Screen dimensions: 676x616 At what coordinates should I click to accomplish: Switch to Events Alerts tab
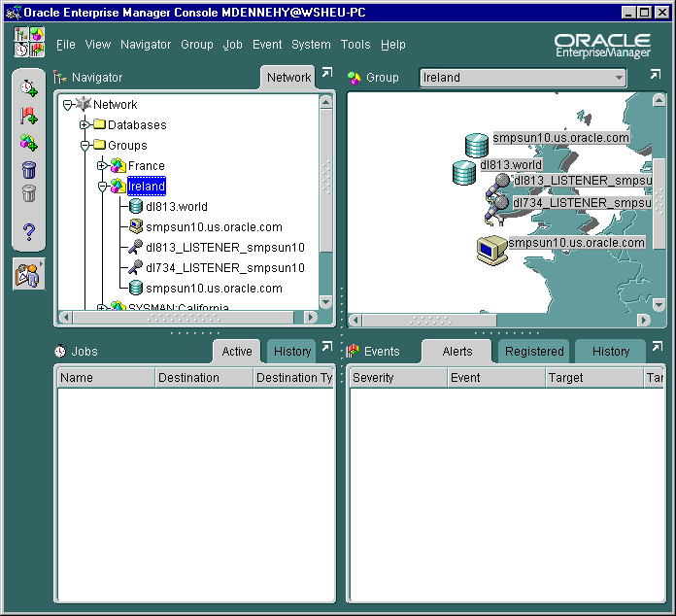point(457,351)
